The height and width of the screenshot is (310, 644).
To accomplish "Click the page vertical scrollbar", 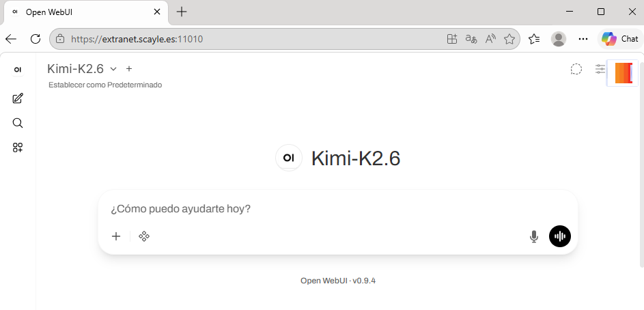I will coord(641,165).
